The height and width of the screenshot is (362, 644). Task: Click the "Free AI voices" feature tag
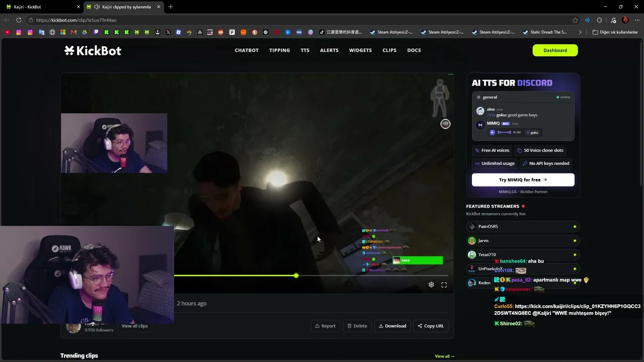[492, 150]
